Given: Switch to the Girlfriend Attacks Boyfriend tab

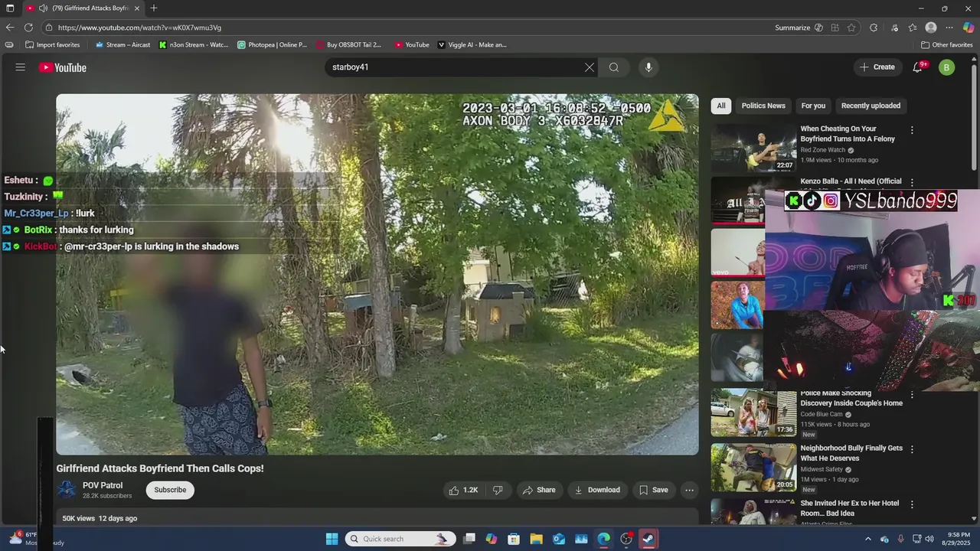Looking at the screenshot, I should tap(84, 8).
